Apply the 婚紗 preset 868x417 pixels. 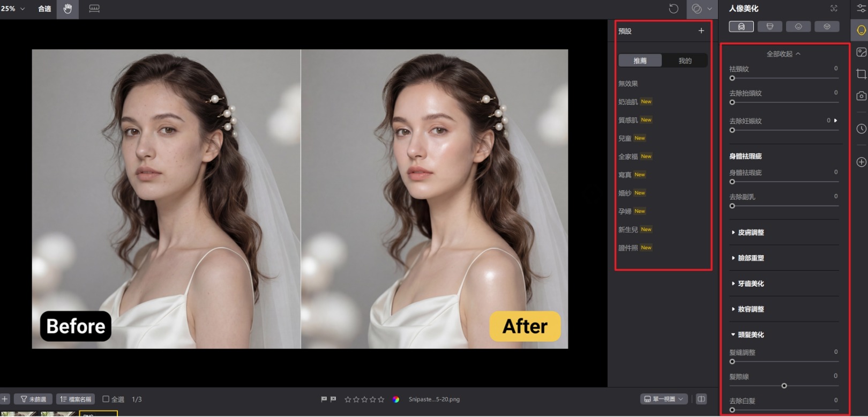[x=625, y=193]
